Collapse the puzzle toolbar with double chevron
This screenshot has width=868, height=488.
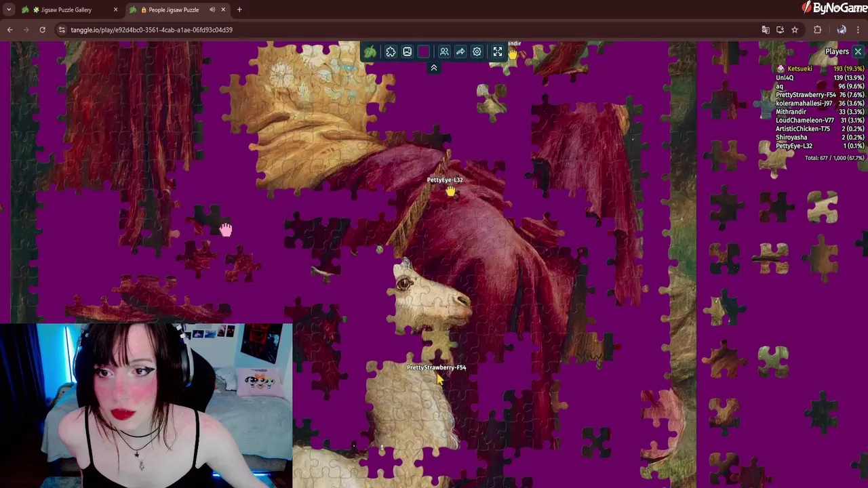(x=434, y=67)
